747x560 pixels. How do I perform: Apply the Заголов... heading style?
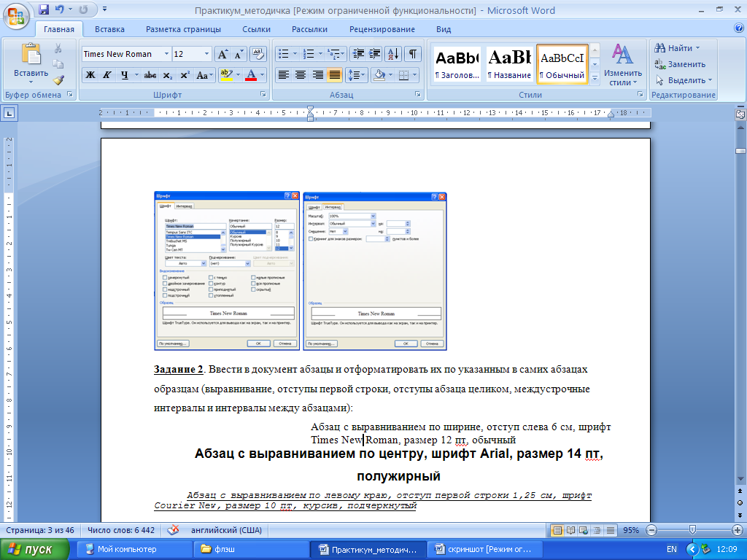(457, 64)
